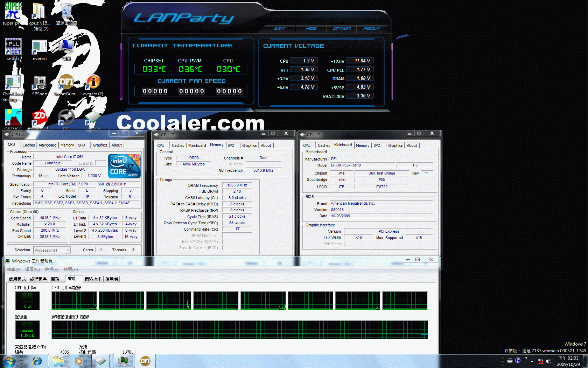
Task: Click the motherboard model LP DK P55-T3eH9
Action: (363, 165)
